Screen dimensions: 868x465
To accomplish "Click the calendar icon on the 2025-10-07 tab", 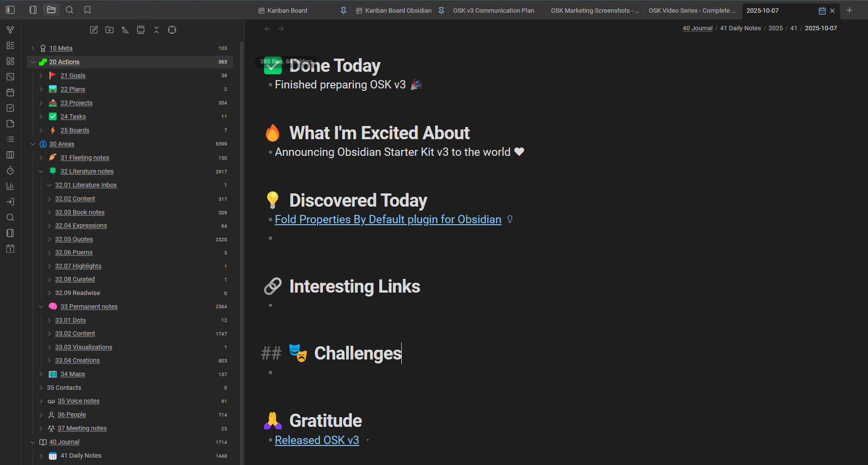I will coord(822,11).
